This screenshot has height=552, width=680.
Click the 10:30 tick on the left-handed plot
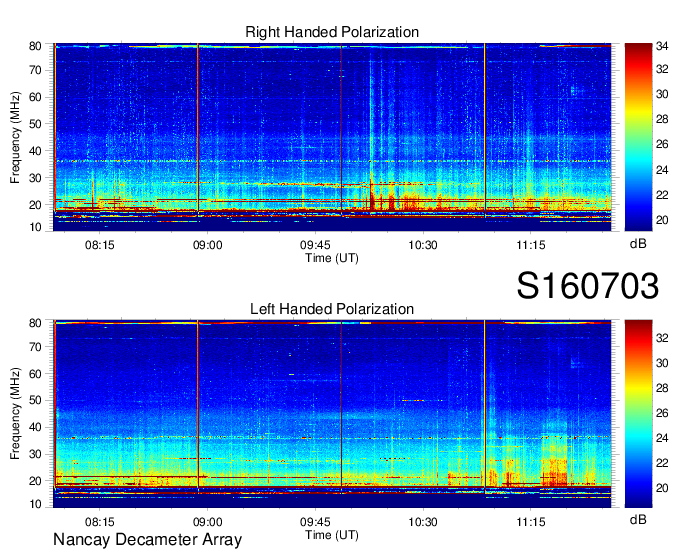[423, 522]
